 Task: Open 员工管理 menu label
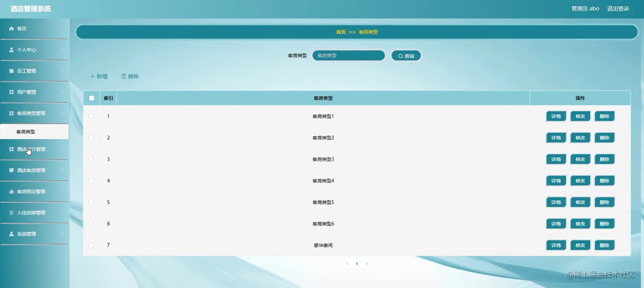(26, 71)
